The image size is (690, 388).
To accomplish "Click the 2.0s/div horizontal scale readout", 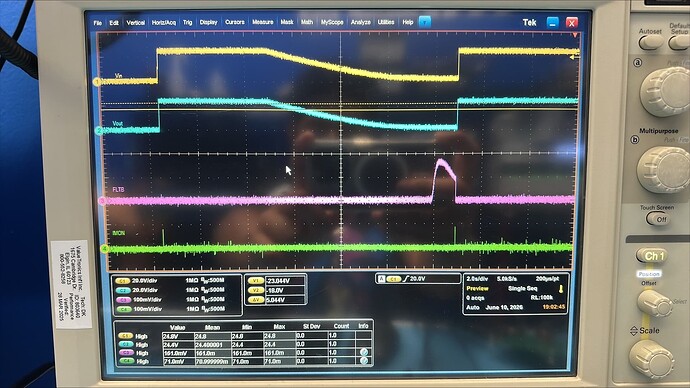I will click(477, 279).
